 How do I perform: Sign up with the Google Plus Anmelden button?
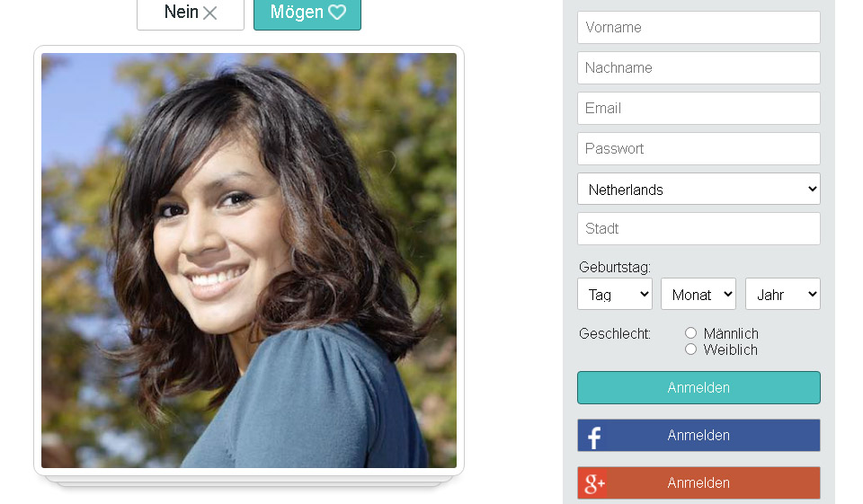click(698, 482)
